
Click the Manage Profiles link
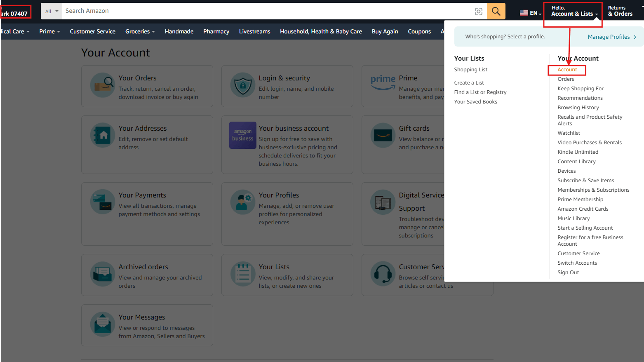[x=609, y=37]
